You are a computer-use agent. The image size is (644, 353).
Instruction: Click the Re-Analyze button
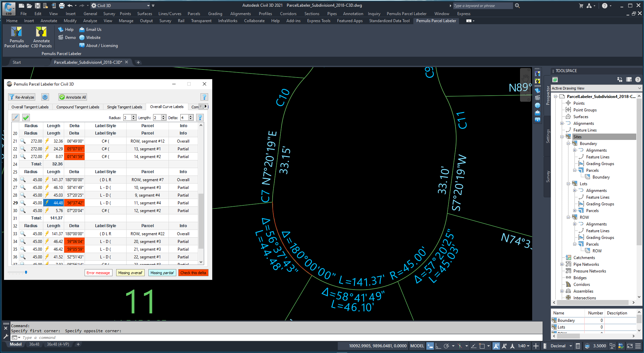point(21,97)
